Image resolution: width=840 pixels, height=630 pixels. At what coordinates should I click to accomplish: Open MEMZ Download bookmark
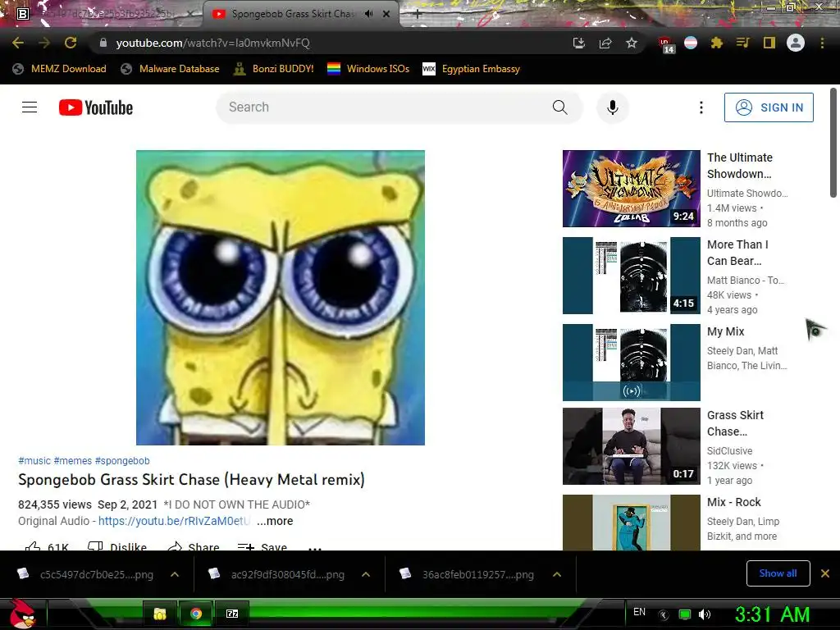coord(59,69)
